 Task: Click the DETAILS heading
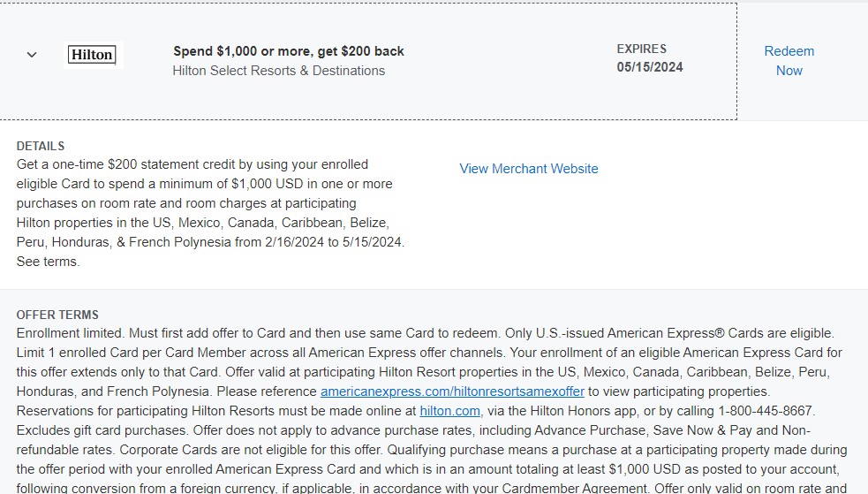[x=41, y=146]
